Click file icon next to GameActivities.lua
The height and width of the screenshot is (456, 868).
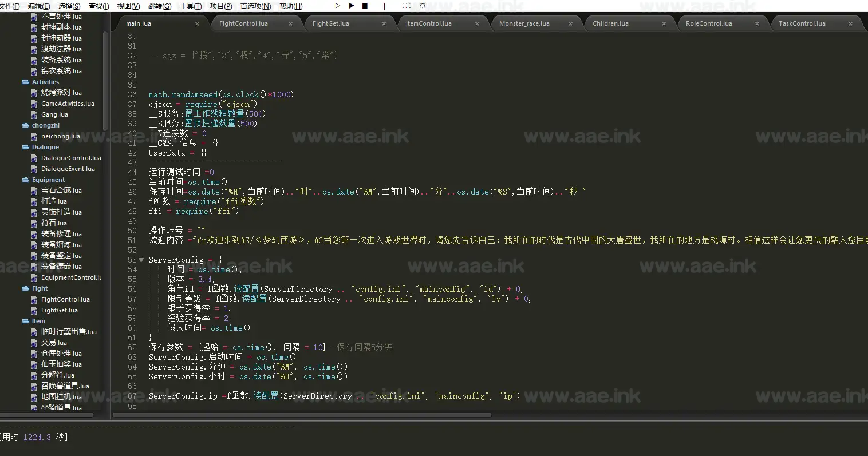click(x=35, y=104)
